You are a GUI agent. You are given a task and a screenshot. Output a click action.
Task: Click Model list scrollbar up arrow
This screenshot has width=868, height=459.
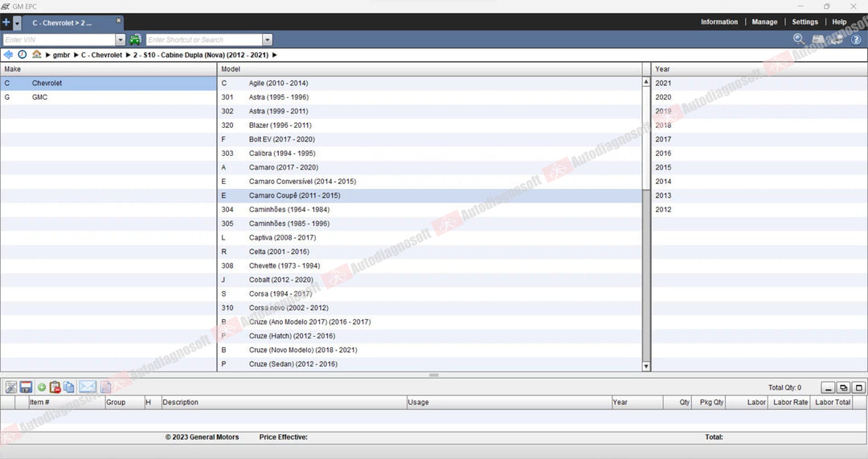pyautogui.click(x=646, y=81)
